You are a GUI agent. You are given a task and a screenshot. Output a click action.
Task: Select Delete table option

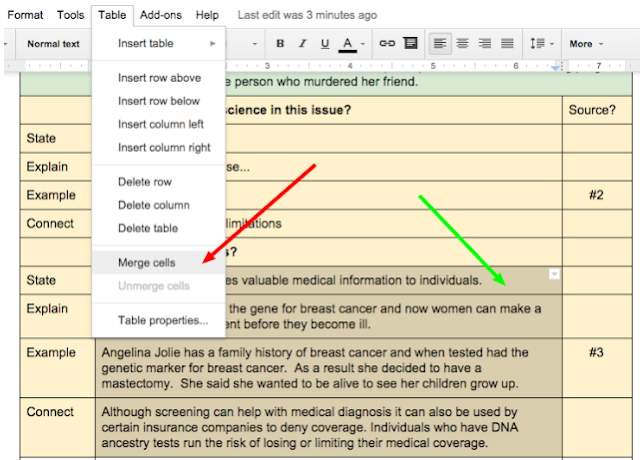pyautogui.click(x=158, y=228)
